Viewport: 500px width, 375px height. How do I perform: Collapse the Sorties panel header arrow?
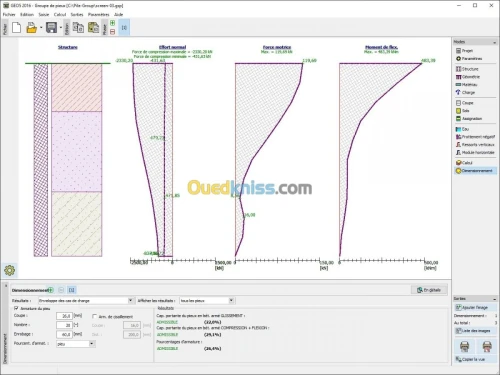[x=494, y=299]
